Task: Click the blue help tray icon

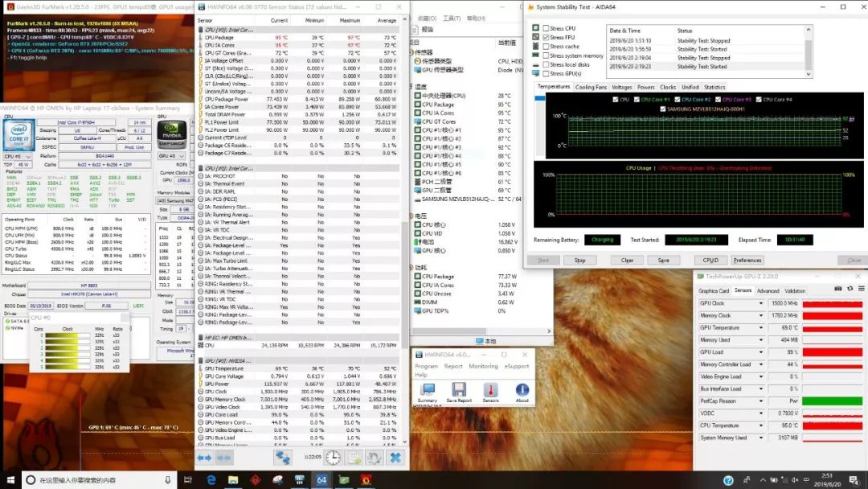Action: pyautogui.click(x=728, y=480)
